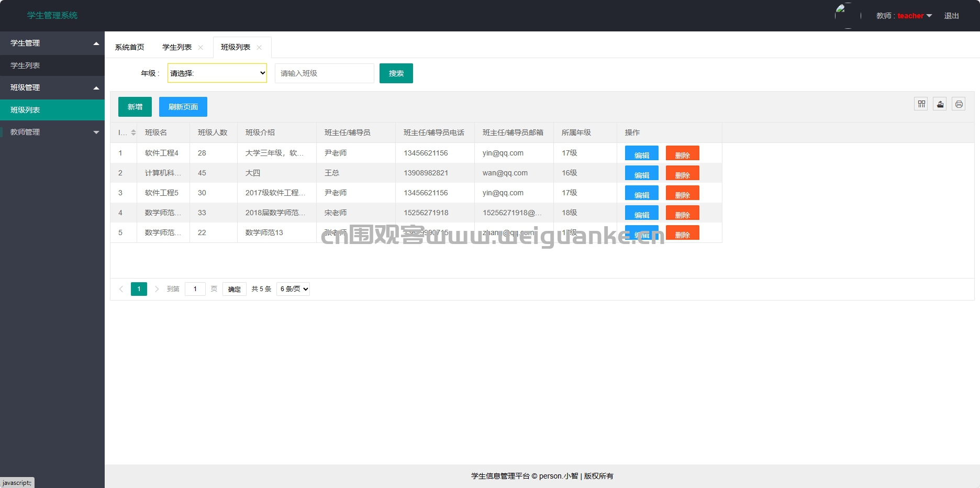Delete the 数学师范13 class row
This screenshot has height=488, width=980.
[683, 232]
